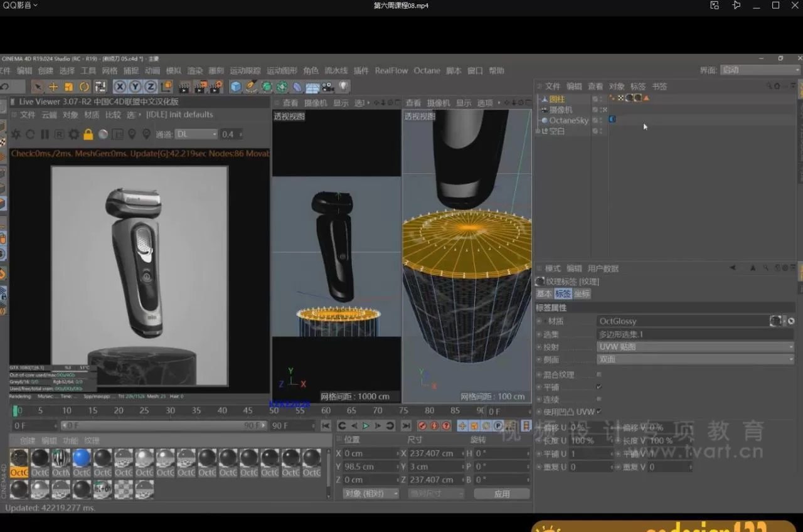Click the blue material sphere thumbnail
The image size is (803, 532).
click(x=82, y=458)
